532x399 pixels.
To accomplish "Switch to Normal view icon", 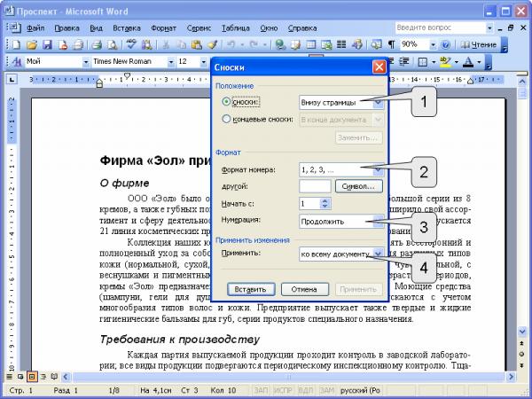I will [x=10, y=377].
